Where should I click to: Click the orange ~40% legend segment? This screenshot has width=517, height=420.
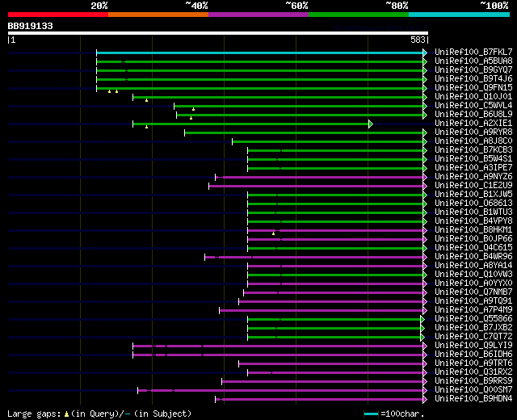click(x=158, y=15)
